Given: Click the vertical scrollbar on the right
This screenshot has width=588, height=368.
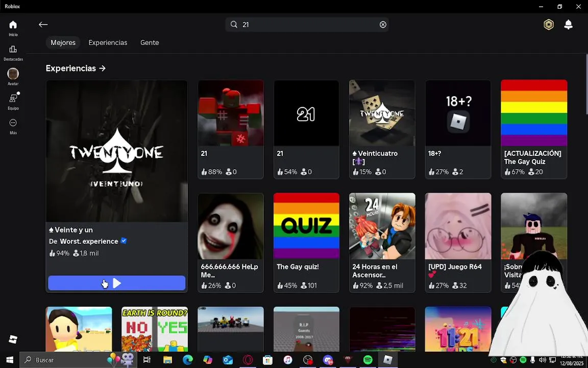Looking at the screenshot, I should 586,84.
